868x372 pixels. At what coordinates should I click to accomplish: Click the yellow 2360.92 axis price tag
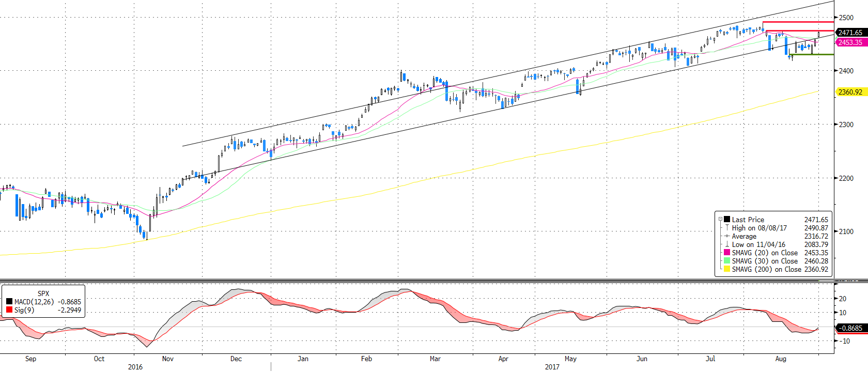(x=850, y=92)
